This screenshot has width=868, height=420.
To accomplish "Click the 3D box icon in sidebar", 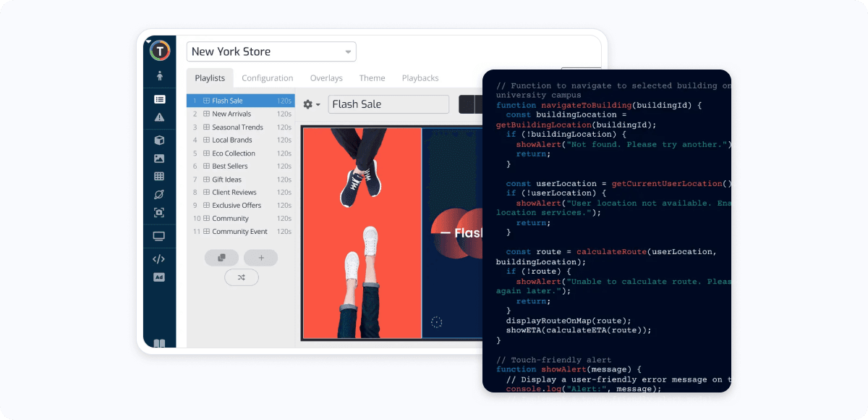I will coord(159,140).
